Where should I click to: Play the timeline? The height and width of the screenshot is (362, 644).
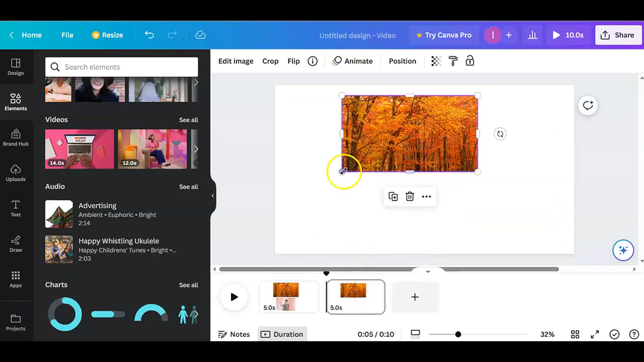click(x=234, y=297)
